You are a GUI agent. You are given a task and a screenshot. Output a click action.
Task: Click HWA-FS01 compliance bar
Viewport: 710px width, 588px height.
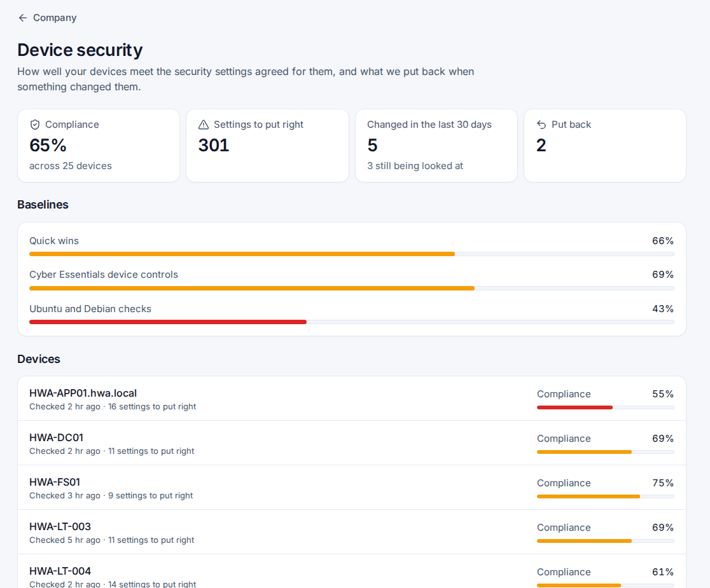point(606,496)
